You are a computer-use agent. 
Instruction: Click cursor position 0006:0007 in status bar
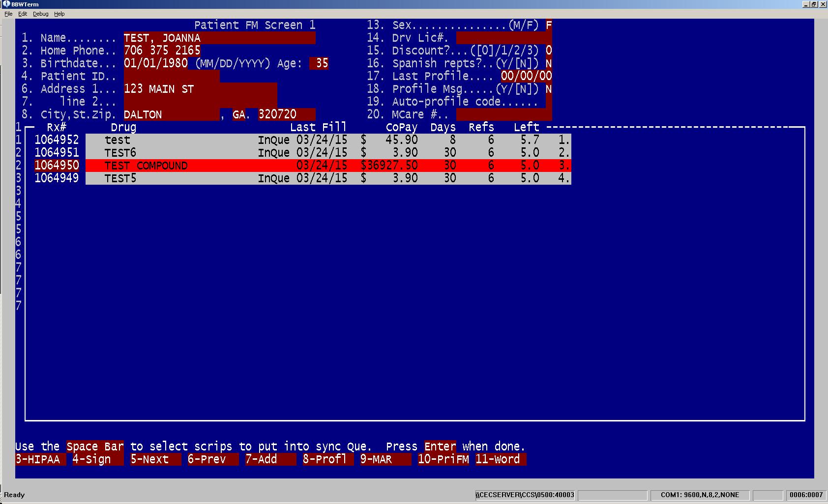tap(806, 495)
